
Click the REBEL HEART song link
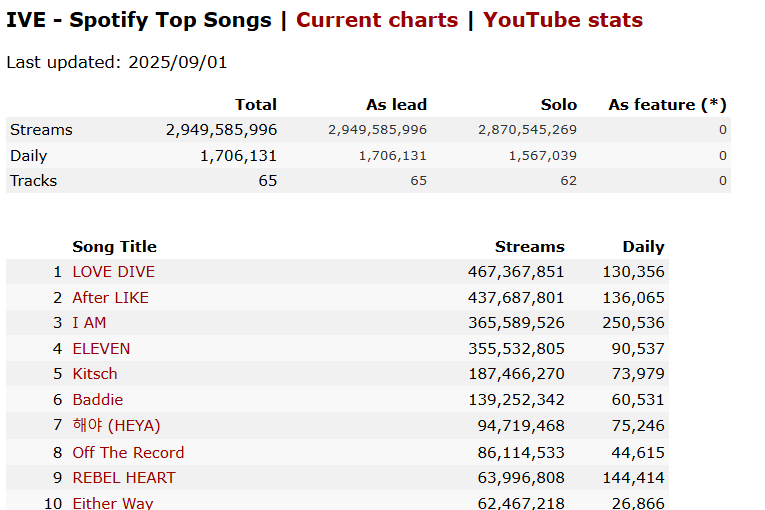(x=124, y=478)
